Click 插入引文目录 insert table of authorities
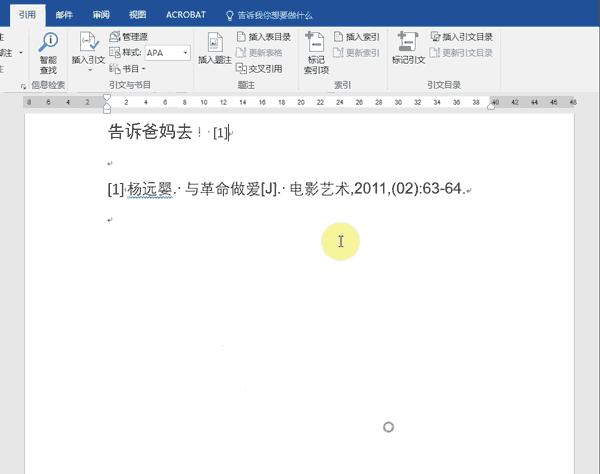Viewport: 600px width, 474px height. tap(462, 37)
